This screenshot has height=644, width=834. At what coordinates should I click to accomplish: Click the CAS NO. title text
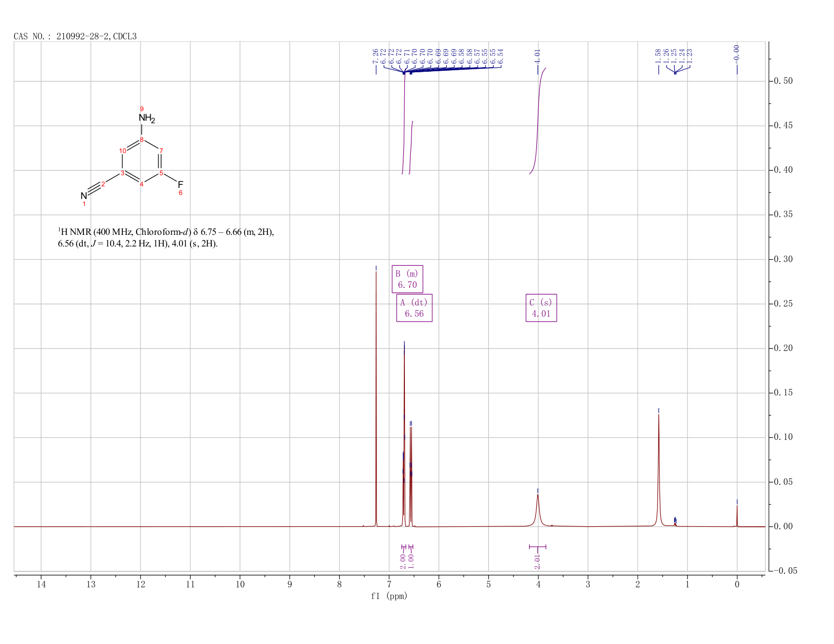click(x=75, y=36)
